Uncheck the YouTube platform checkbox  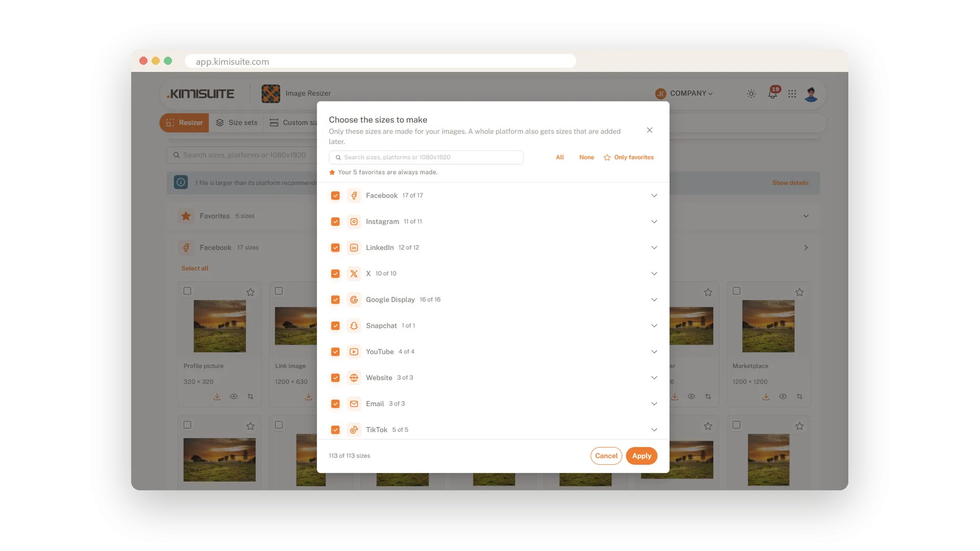click(x=335, y=352)
